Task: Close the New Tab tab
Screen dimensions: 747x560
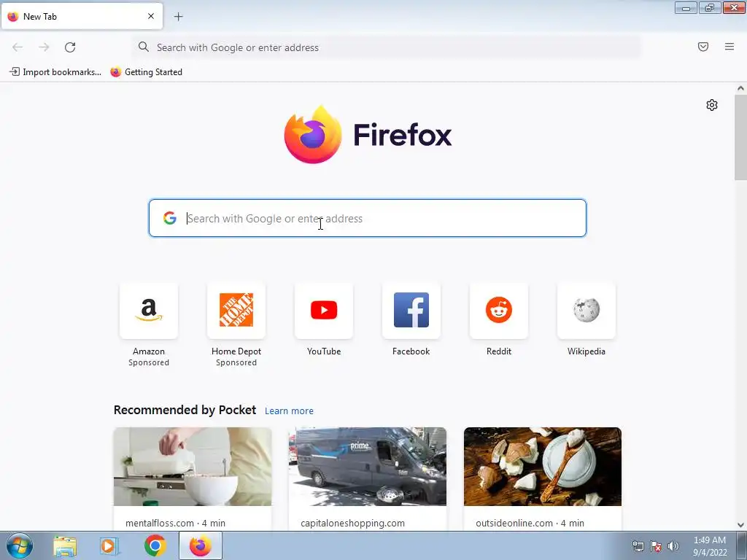Action: (151, 16)
